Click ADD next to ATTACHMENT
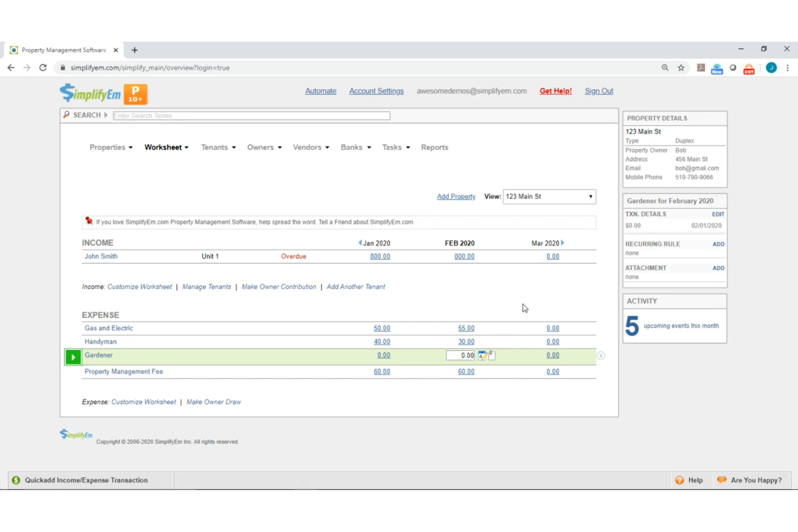The height and width of the screenshot is (532, 798). [x=719, y=268]
